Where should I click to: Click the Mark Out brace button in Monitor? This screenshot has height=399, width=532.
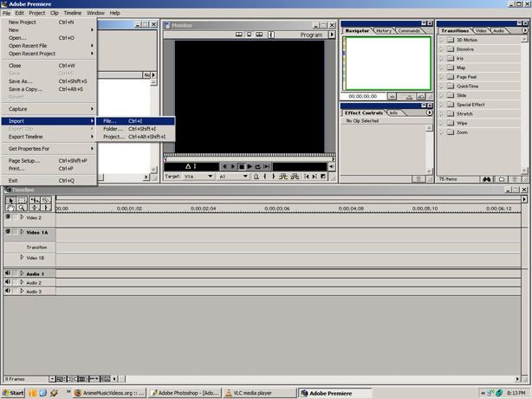tap(274, 177)
